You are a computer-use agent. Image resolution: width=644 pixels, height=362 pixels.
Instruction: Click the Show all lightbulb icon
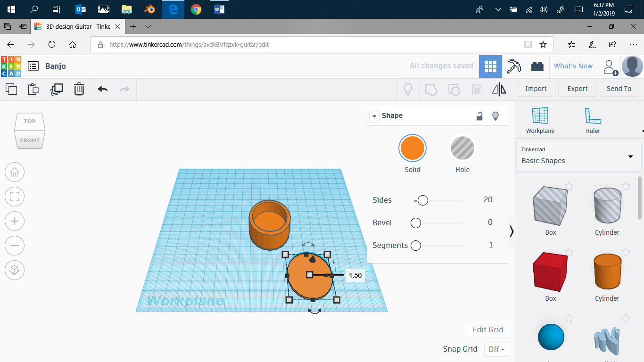pyautogui.click(x=408, y=89)
